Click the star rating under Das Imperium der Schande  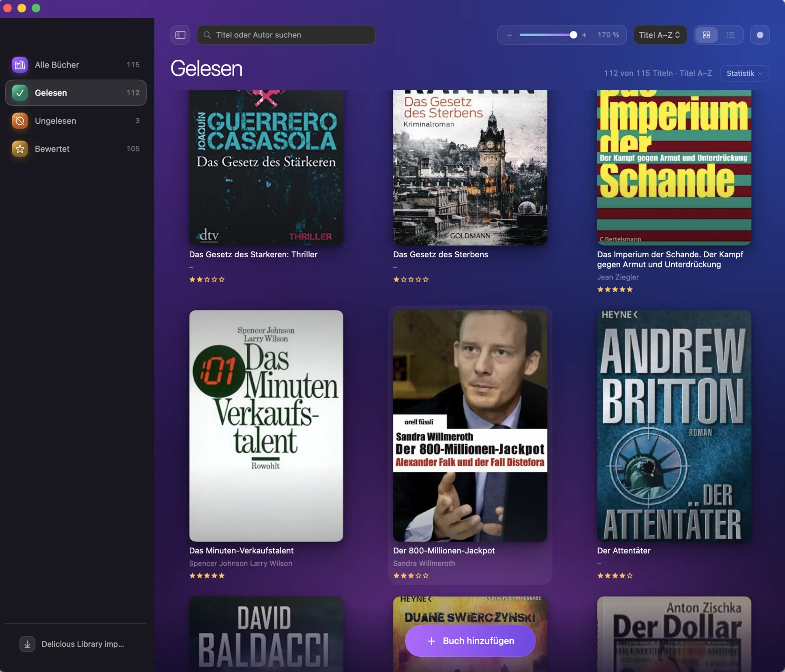tap(615, 290)
